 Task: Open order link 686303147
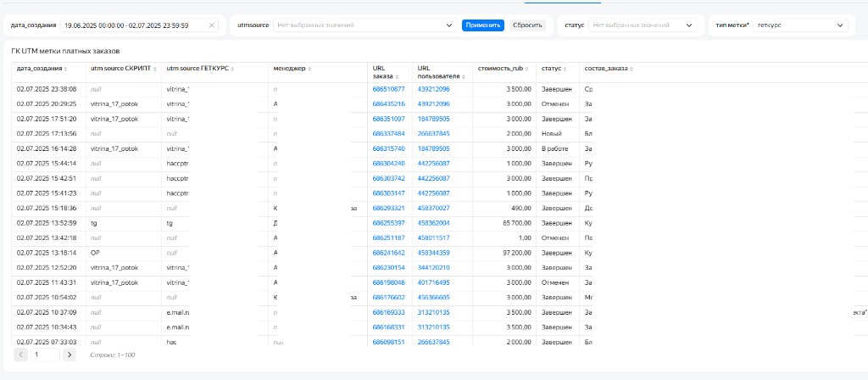click(388, 193)
